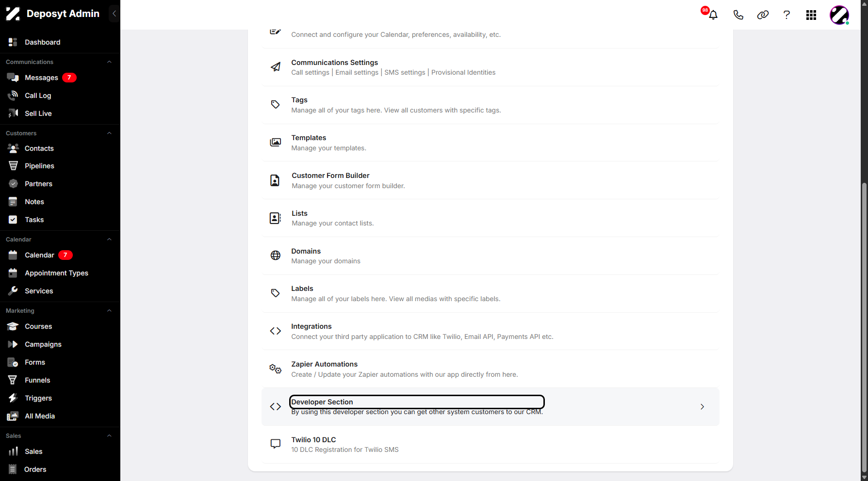Collapse the Sales sidebar section

pos(109,436)
